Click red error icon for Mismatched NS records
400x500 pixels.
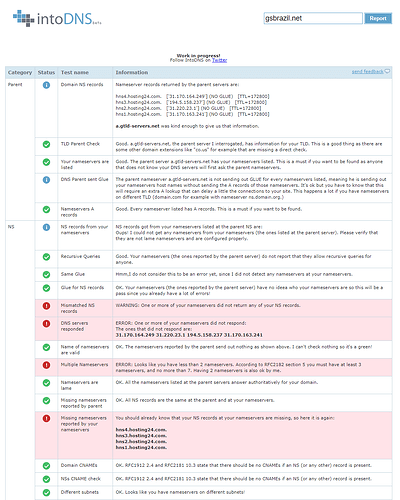click(x=46, y=306)
